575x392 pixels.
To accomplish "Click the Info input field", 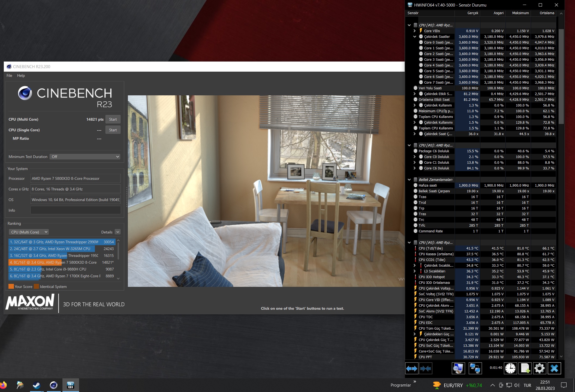I will click(x=76, y=210).
